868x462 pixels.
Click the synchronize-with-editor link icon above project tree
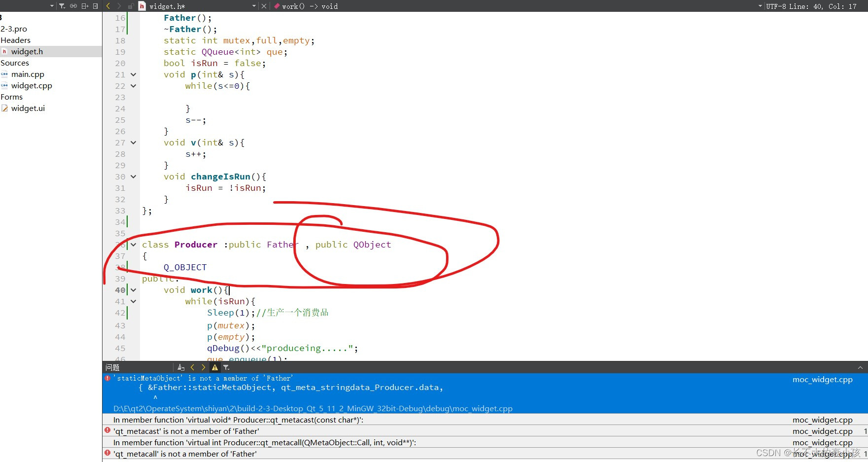(73, 6)
